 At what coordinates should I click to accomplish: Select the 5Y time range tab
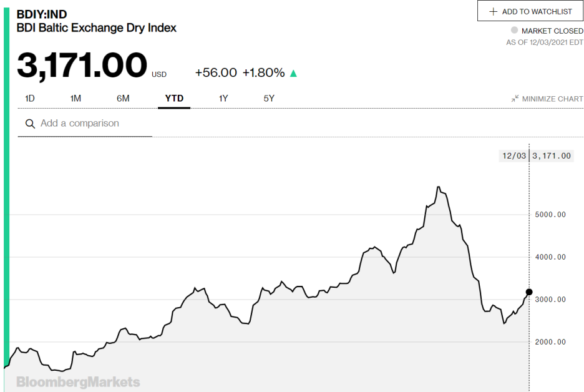(269, 99)
